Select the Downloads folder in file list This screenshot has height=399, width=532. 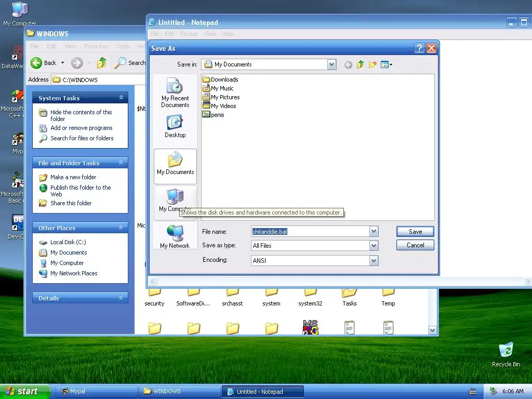(220, 79)
